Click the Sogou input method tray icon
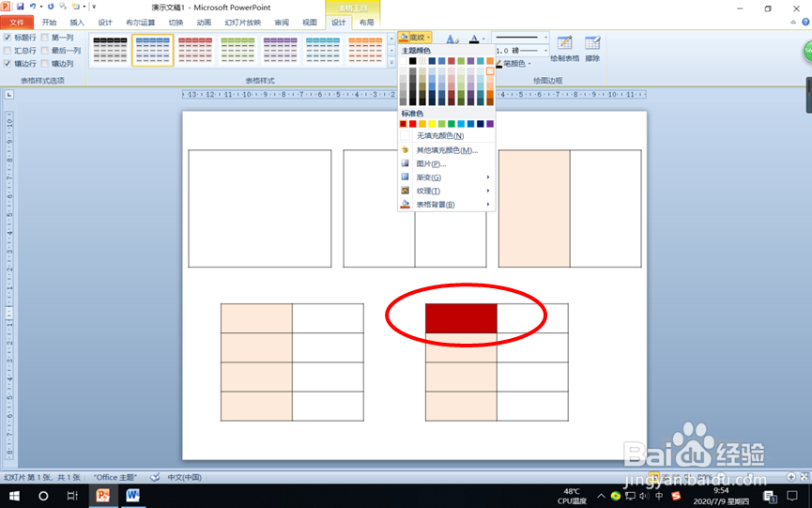The image size is (812, 508). pyautogui.click(x=676, y=496)
